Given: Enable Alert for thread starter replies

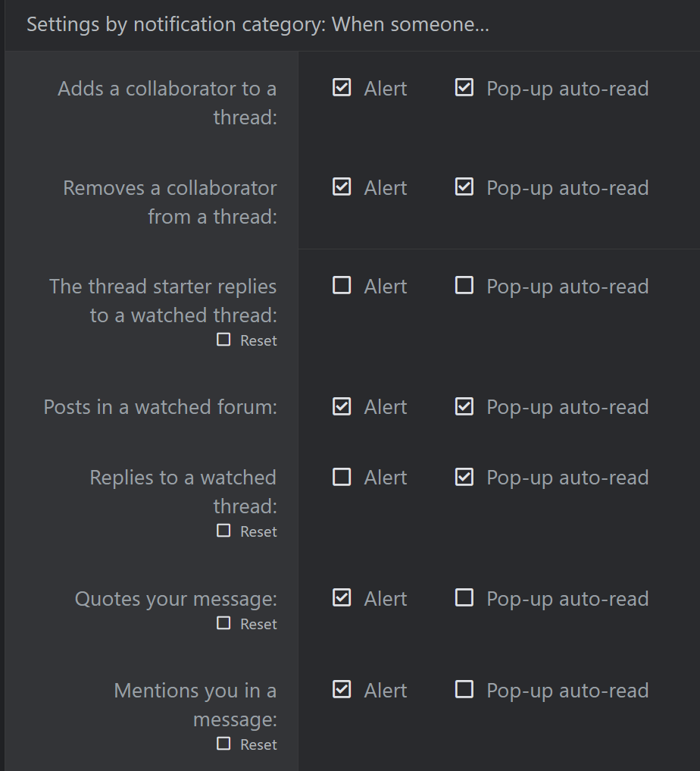Looking at the screenshot, I should 342,286.
